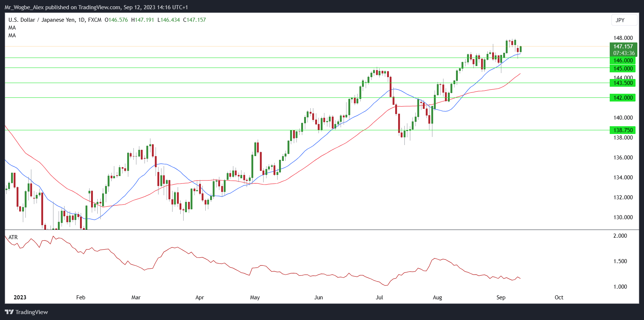Click the 148.000 price axis value
The height and width of the screenshot is (320, 644).
tap(623, 38)
